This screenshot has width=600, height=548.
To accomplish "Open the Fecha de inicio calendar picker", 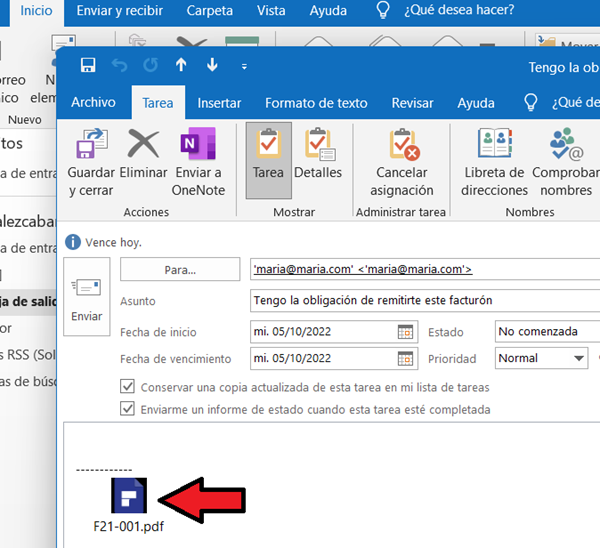I will pos(406,332).
